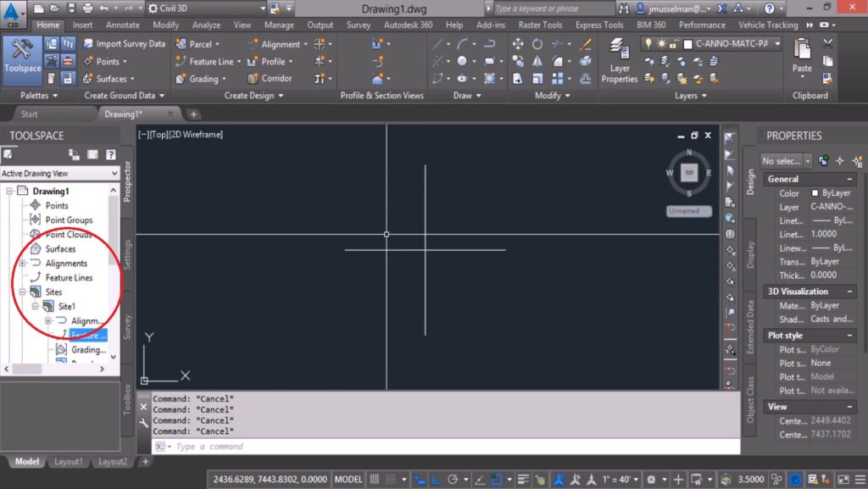The width and height of the screenshot is (868, 489).
Task: Open the Home ribbon tab
Action: pos(48,25)
